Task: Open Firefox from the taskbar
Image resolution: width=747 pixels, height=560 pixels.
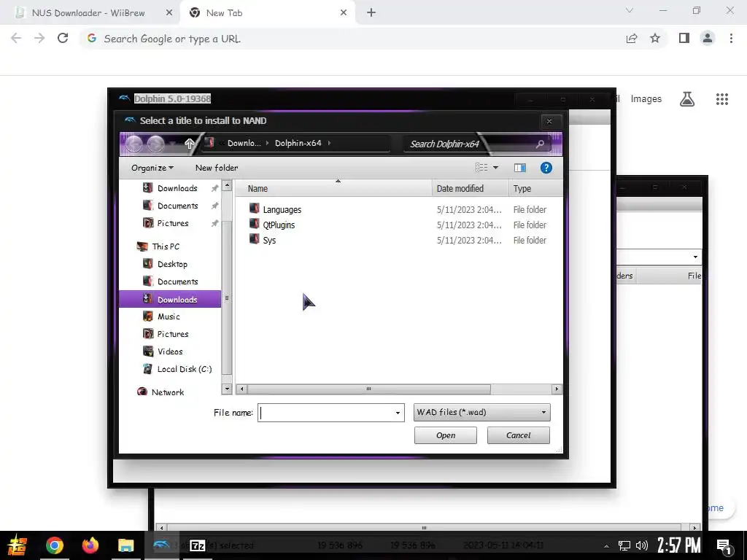Action: pyautogui.click(x=90, y=545)
